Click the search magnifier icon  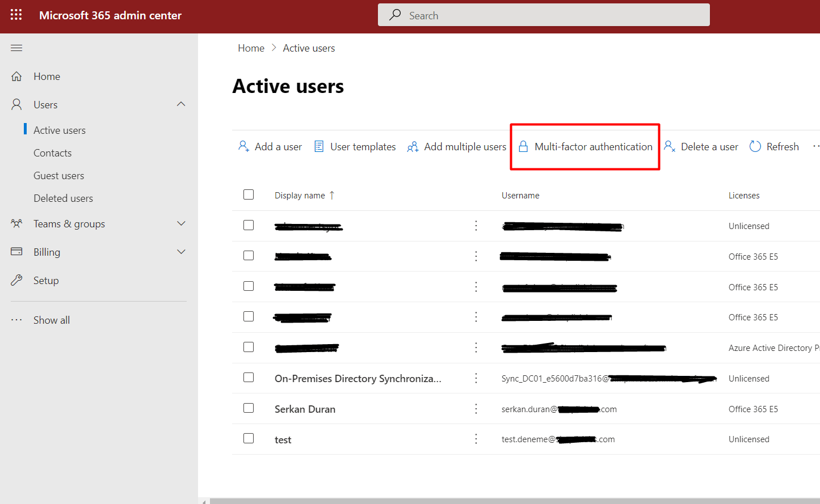click(395, 15)
